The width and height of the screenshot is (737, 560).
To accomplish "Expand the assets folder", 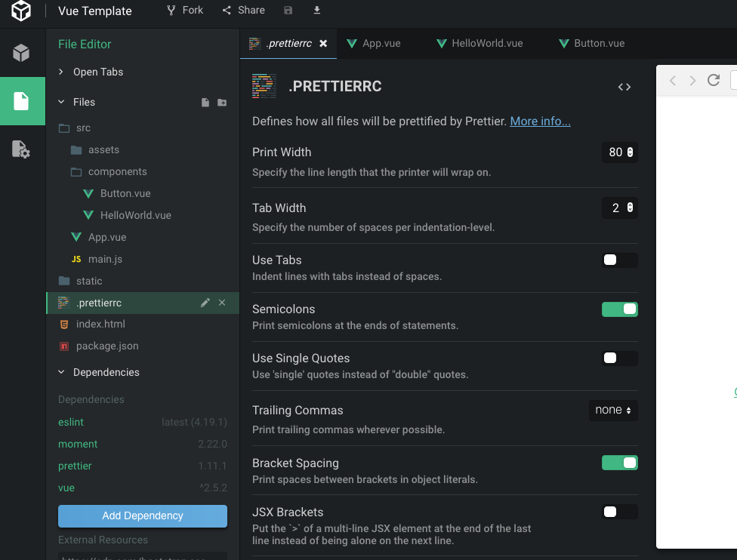I will coord(94,150).
